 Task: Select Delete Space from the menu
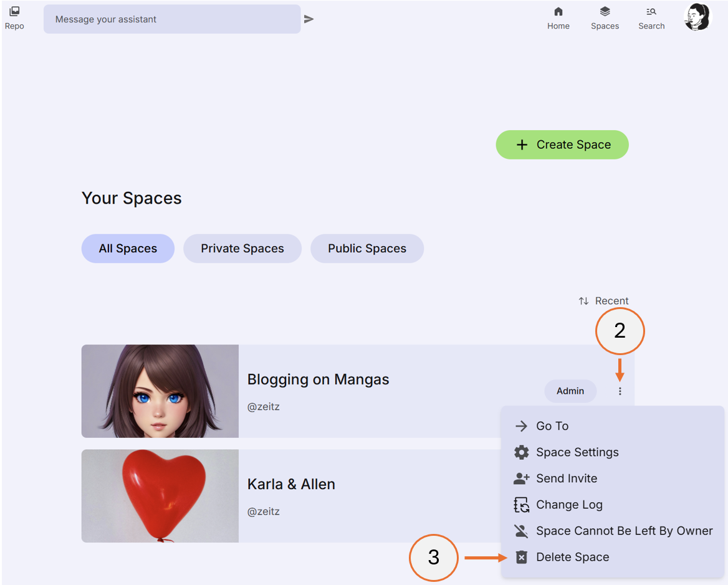572,557
